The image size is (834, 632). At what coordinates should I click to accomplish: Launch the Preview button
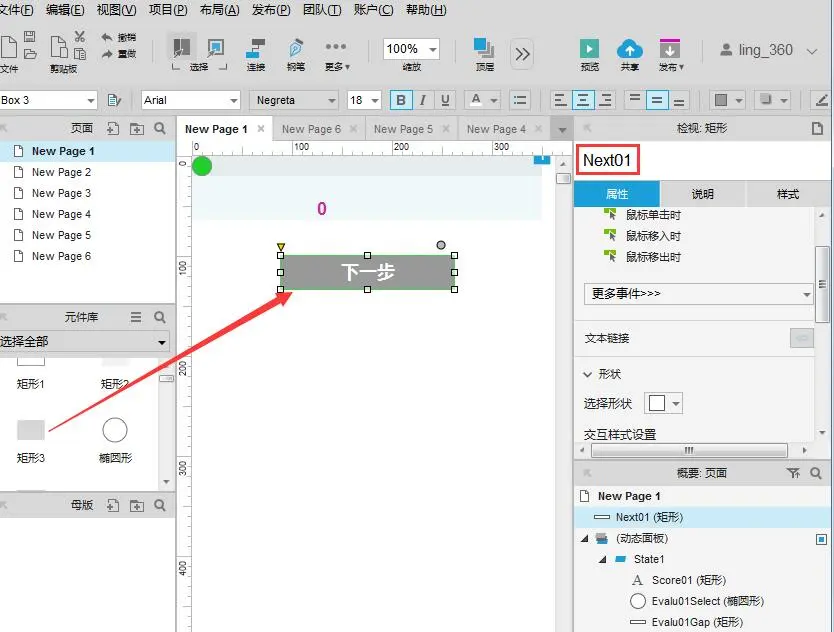pyautogui.click(x=589, y=54)
